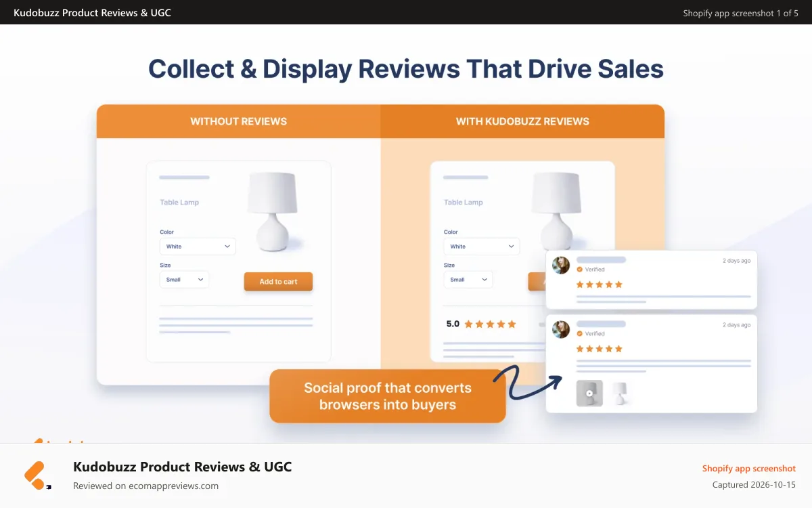The height and width of the screenshot is (508, 812).
Task: Click the Kudobuzz Product Reviews & UGC footer title
Action: (x=182, y=467)
